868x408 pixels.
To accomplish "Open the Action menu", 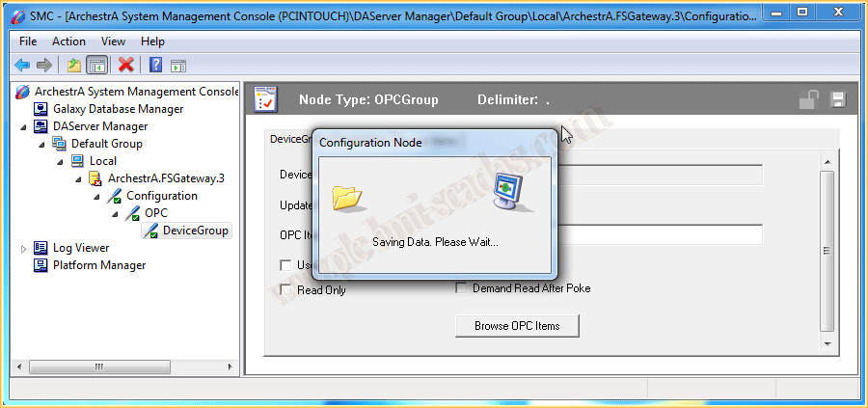I will click(x=68, y=41).
